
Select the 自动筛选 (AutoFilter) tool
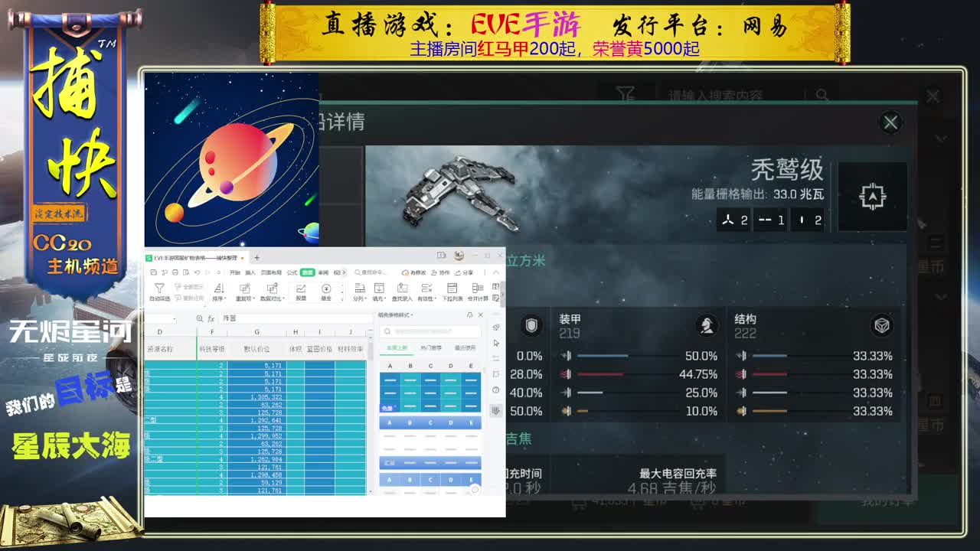158,289
